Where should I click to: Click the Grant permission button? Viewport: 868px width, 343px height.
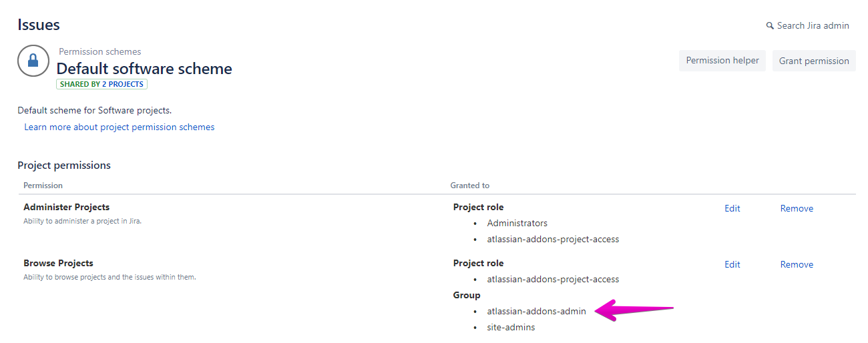click(813, 61)
